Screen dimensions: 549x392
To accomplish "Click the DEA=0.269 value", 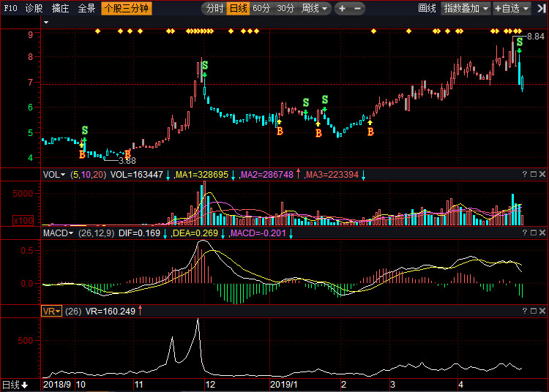I will 195,233.
